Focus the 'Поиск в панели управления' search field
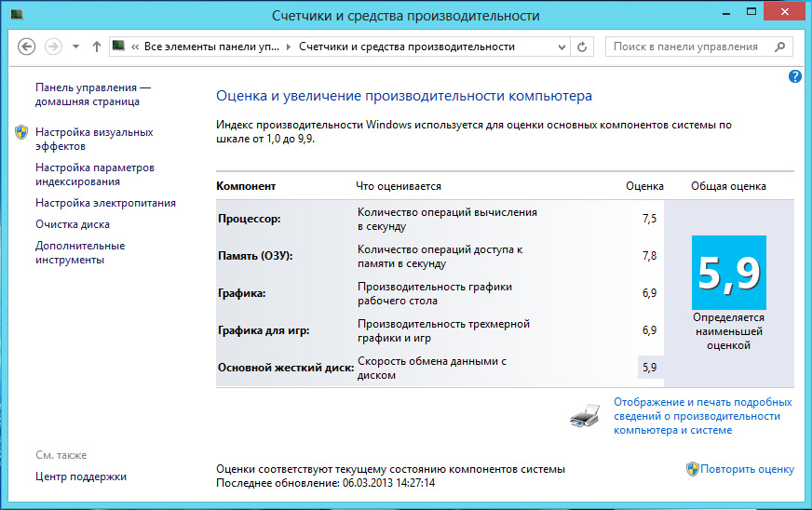Screen dimensions: 812x510 (x=698, y=47)
